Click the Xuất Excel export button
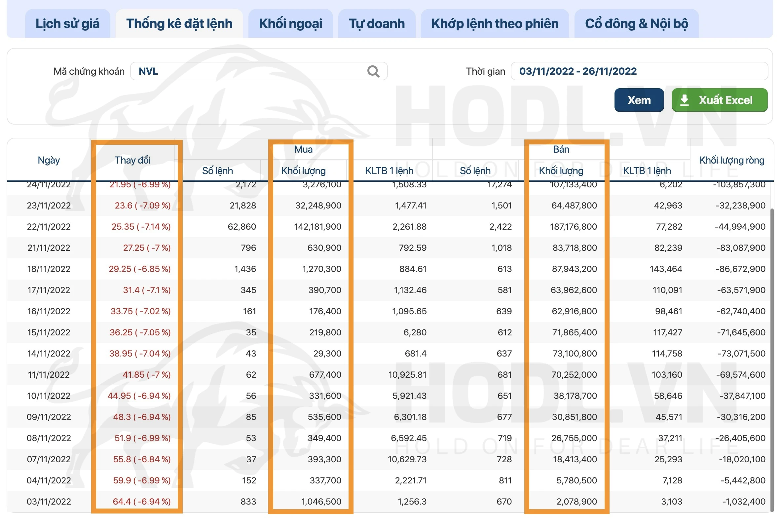 725,100
